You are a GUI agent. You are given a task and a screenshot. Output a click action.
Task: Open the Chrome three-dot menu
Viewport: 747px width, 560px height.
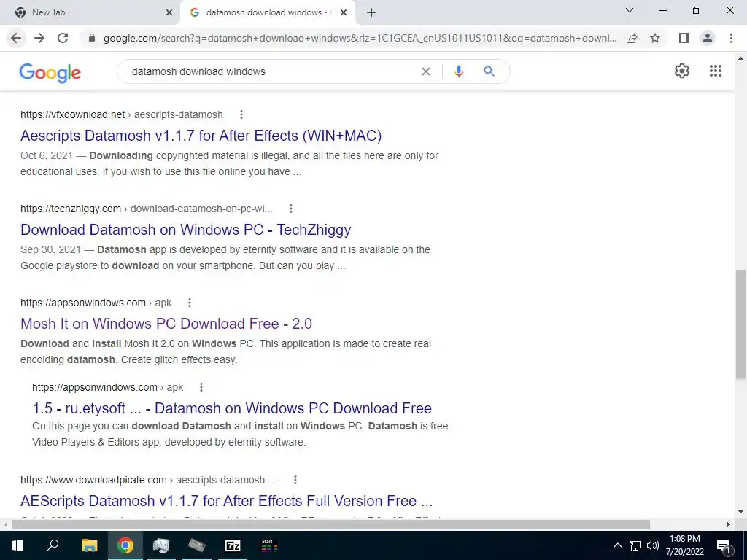(731, 38)
